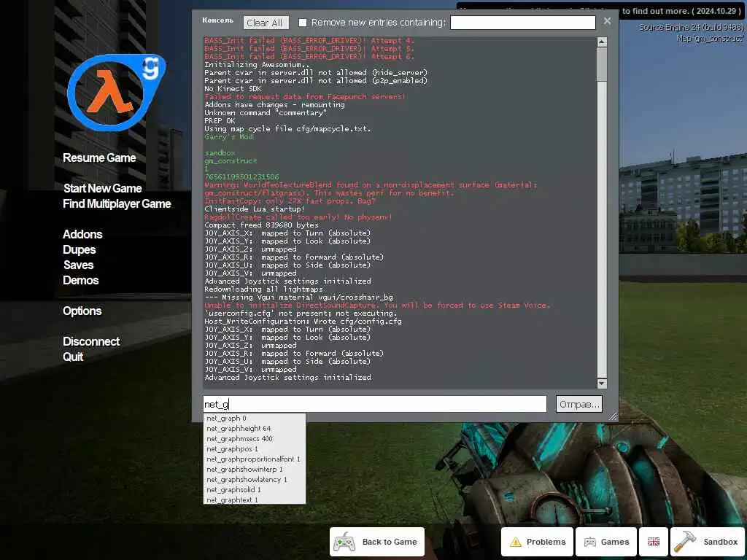Click the Garry's Mod lambda logo

click(116, 93)
